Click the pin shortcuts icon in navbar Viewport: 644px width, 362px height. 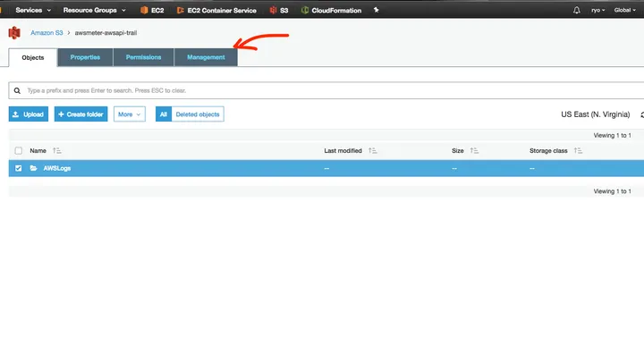(x=376, y=10)
